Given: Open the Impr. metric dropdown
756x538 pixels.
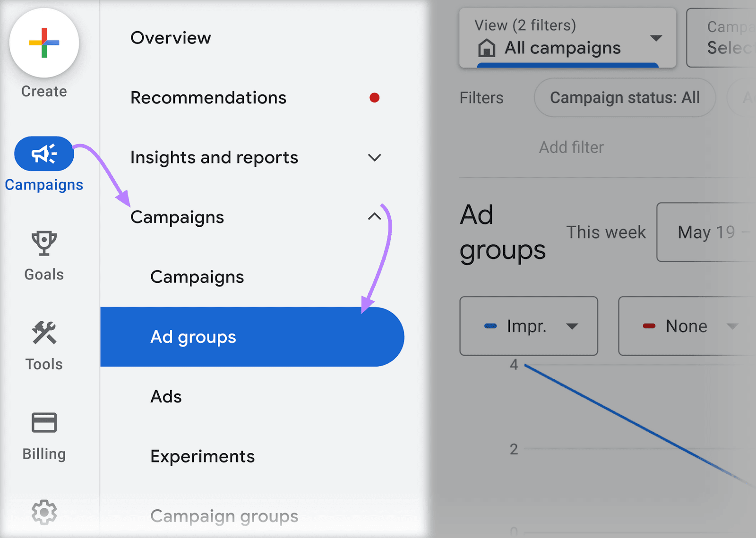Looking at the screenshot, I should point(573,326).
